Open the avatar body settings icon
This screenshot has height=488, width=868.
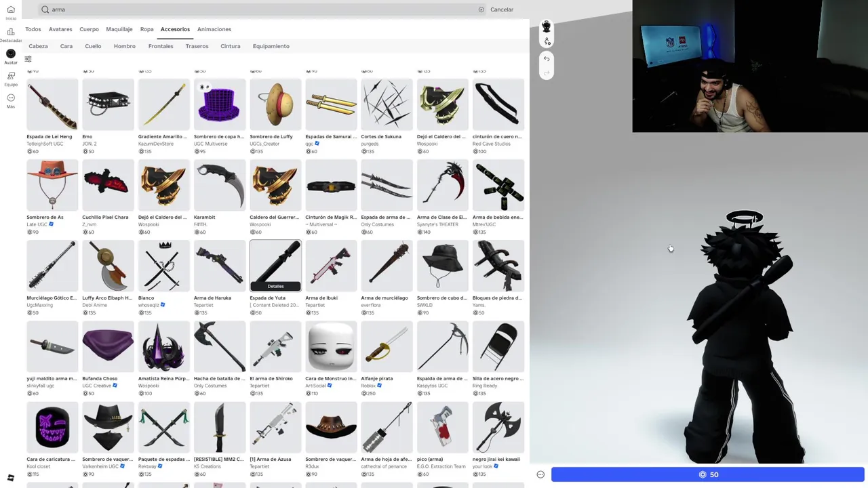(547, 41)
